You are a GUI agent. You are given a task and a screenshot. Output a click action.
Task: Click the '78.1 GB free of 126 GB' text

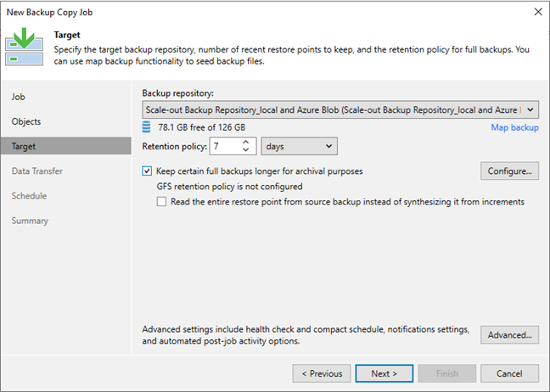(202, 127)
